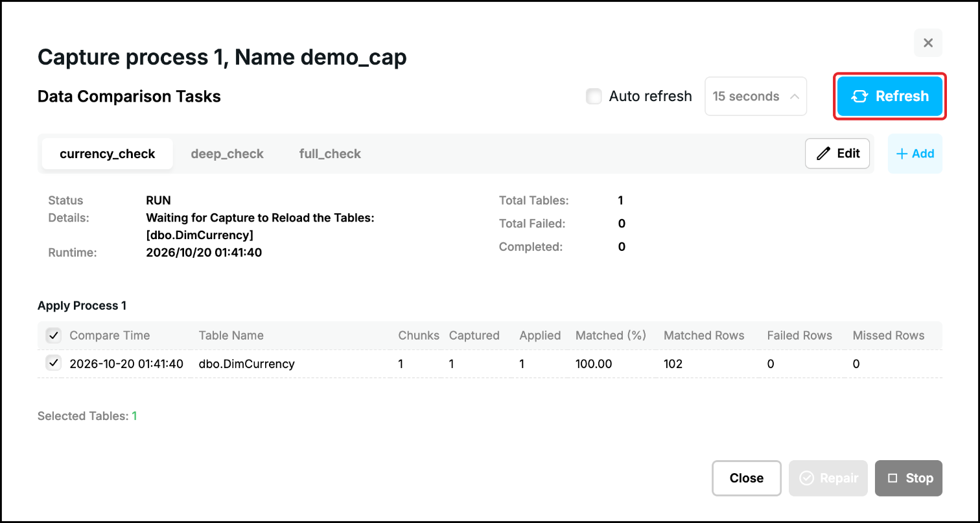Image resolution: width=980 pixels, height=523 pixels.
Task: Toggle the select-all checkbox in table header
Action: pyautogui.click(x=53, y=336)
